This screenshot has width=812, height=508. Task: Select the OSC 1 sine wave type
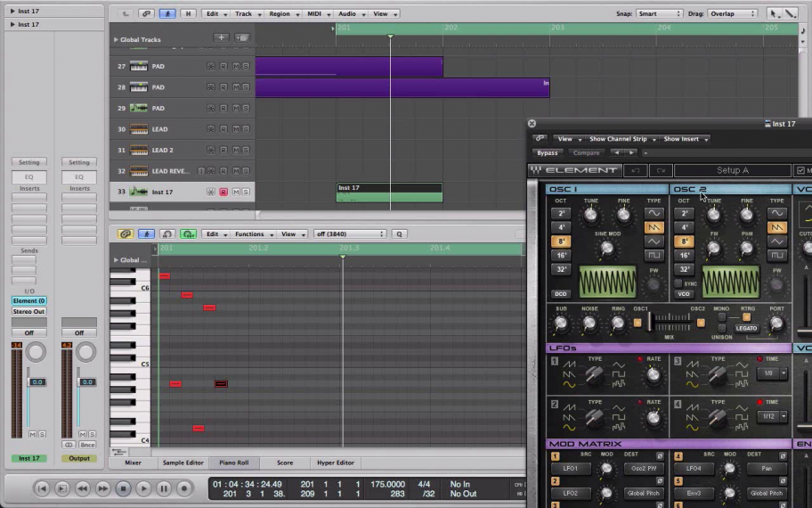click(x=654, y=213)
